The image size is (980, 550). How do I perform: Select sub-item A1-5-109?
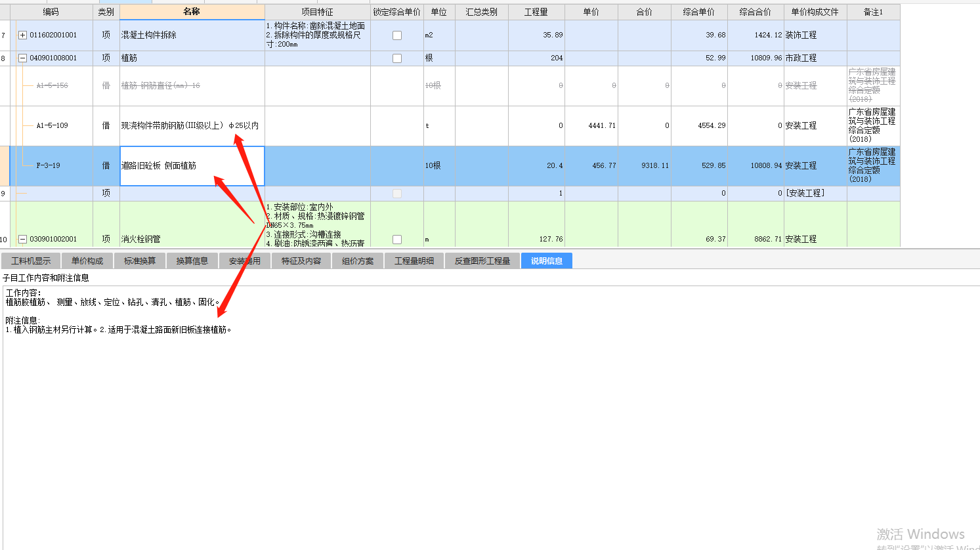tap(53, 126)
